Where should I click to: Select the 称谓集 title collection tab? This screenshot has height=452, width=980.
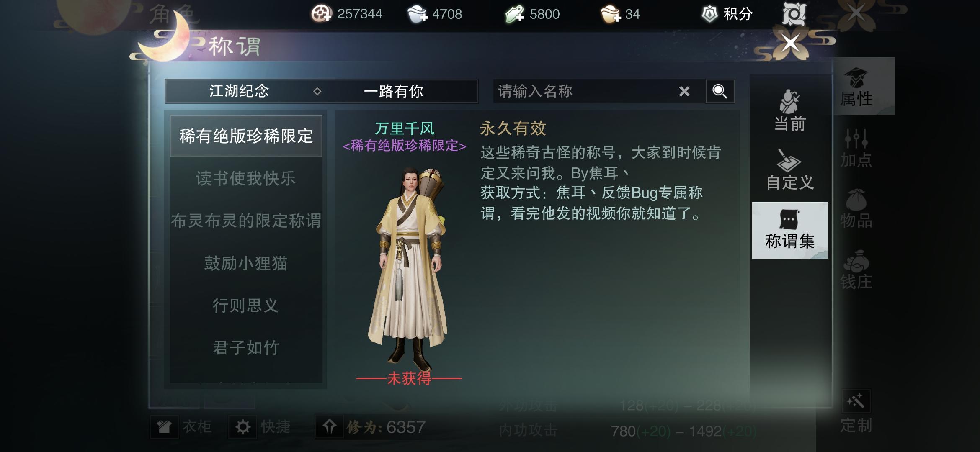tap(790, 231)
